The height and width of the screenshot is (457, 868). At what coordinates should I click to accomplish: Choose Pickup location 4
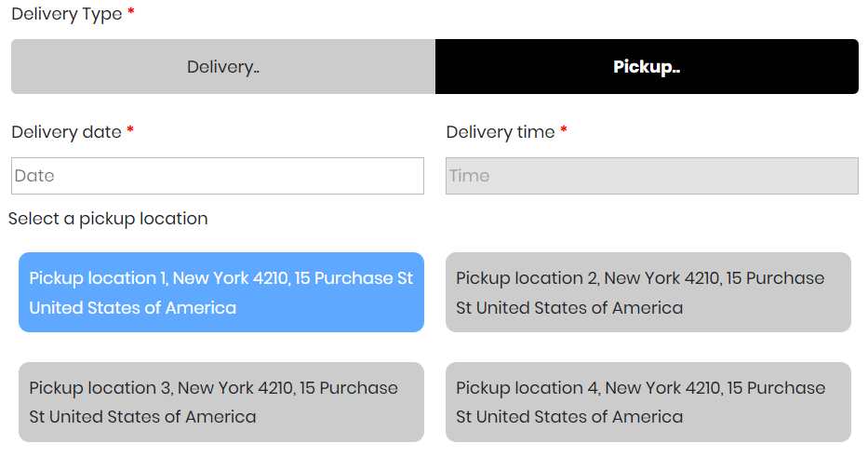pos(648,402)
